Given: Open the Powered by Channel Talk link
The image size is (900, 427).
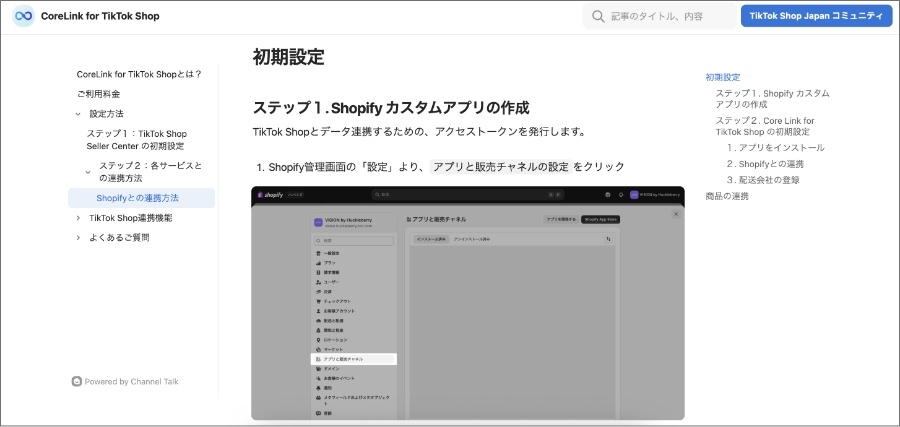Looking at the screenshot, I should pyautogui.click(x=131, y=382).
